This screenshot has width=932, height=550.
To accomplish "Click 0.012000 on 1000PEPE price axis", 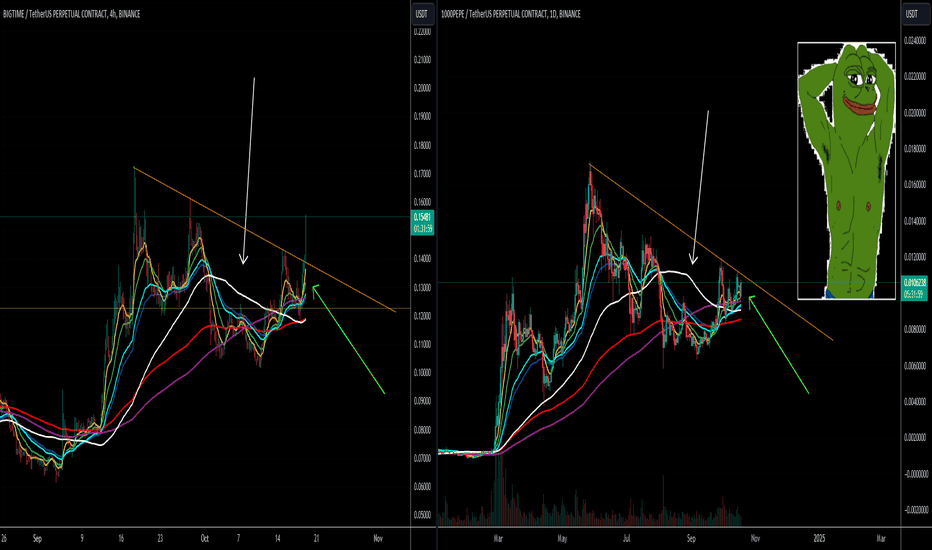I will (915, 257).
